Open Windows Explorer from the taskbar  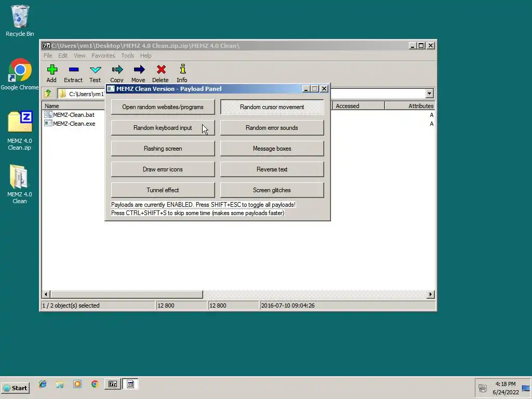tap(60, 384)
